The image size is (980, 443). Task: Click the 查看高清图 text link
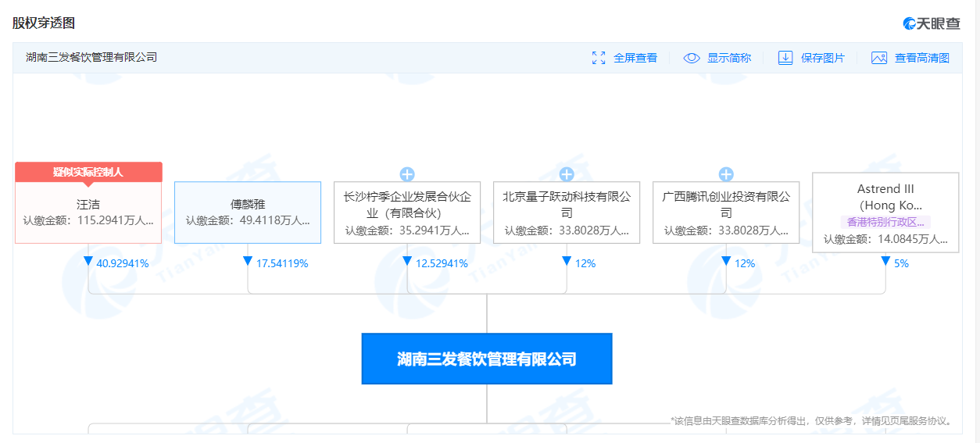[x=922, y=58]
